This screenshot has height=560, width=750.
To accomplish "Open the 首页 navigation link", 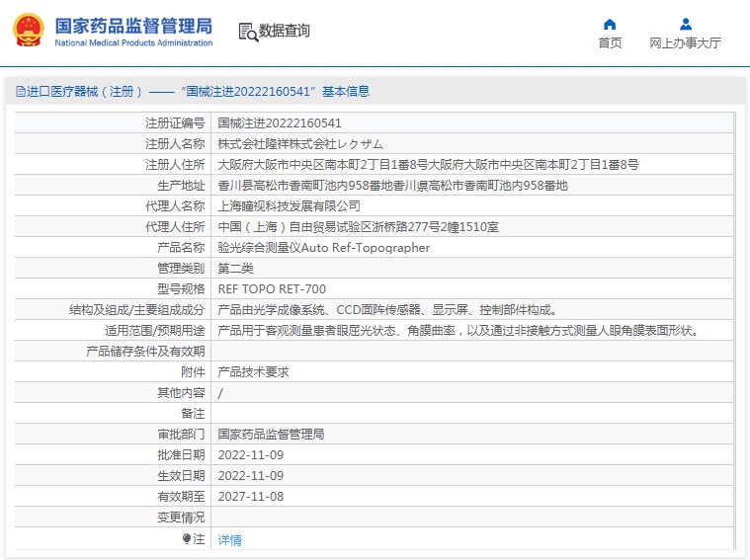I will [610, 43].
